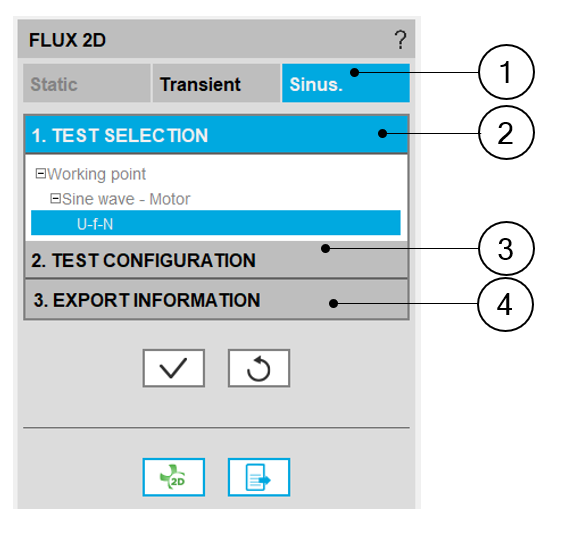Collapse the Working point tree node
562x536 pixels.
coord(41,174)
